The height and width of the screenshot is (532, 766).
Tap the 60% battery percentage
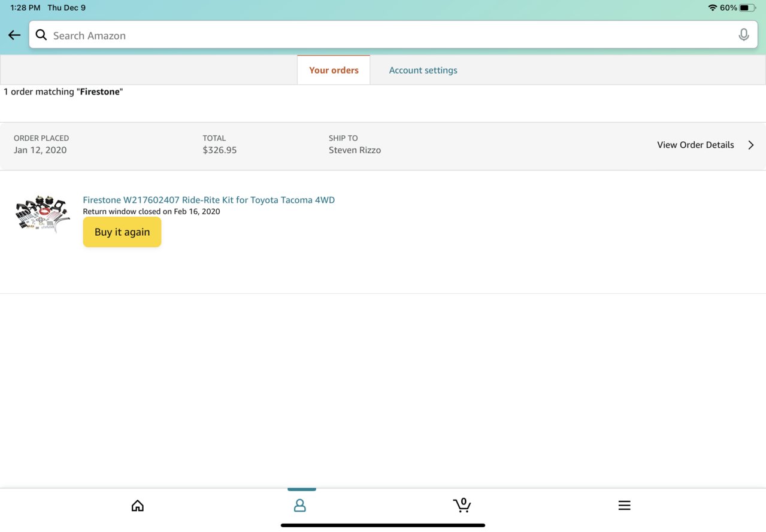tap(728, 8)
